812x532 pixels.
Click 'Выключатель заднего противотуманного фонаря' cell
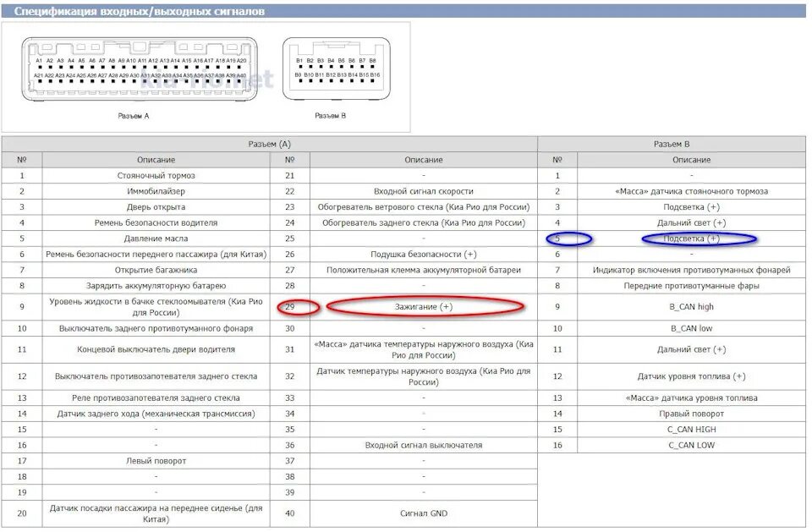coord(156,328)
